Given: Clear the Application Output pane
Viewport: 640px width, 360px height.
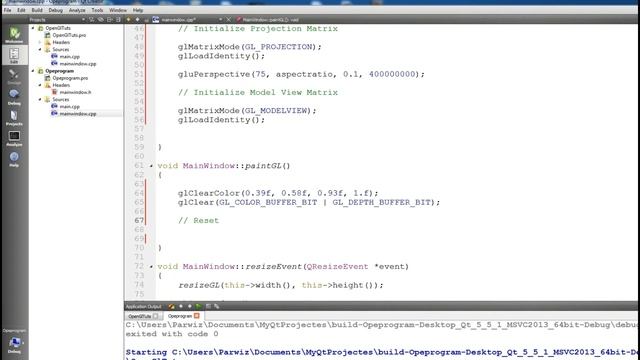Looking at the screenshot, I should pos(171,307).
